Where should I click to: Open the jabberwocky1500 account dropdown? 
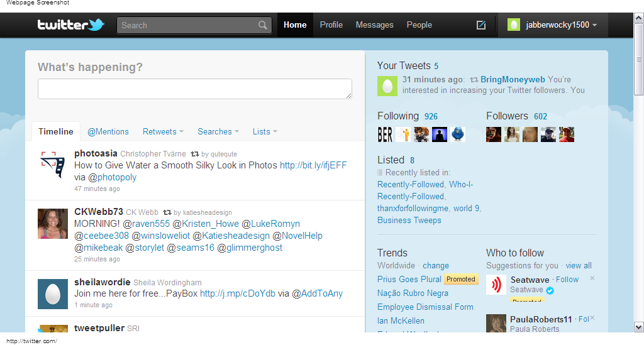tap(553, 25)
